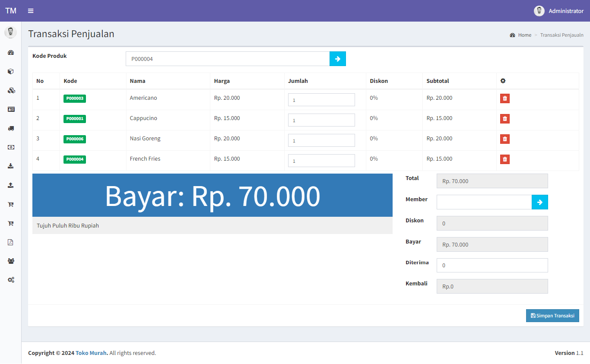Click the arrow button beside Kode Produk
The height and width of the screenshot is (364, 590).
[x=337, y=59]
